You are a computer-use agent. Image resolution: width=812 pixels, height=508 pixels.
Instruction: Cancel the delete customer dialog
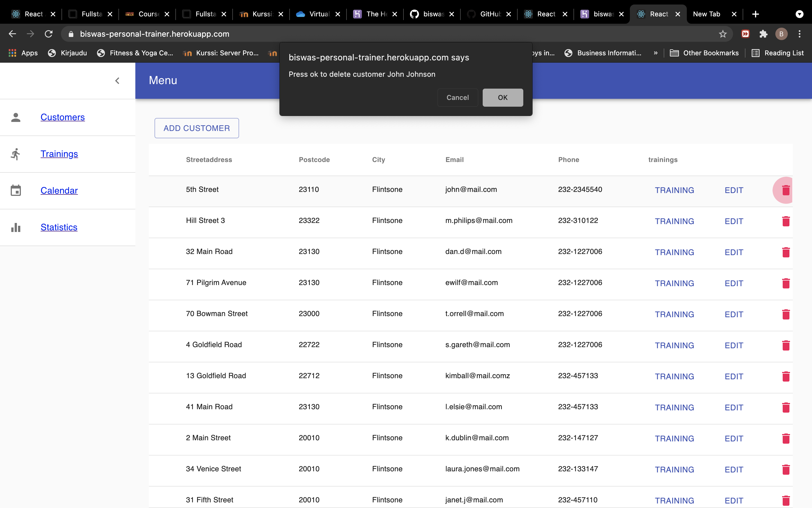click(457, 97)
